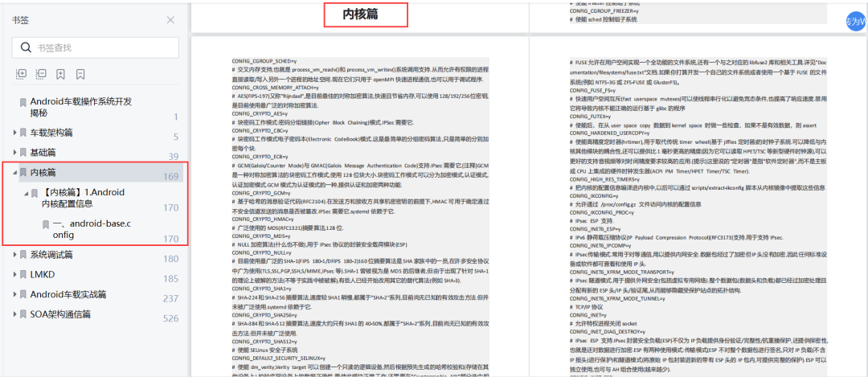Click the 书签查找 search field
The image size is (868, 377).
pos(95,47)
